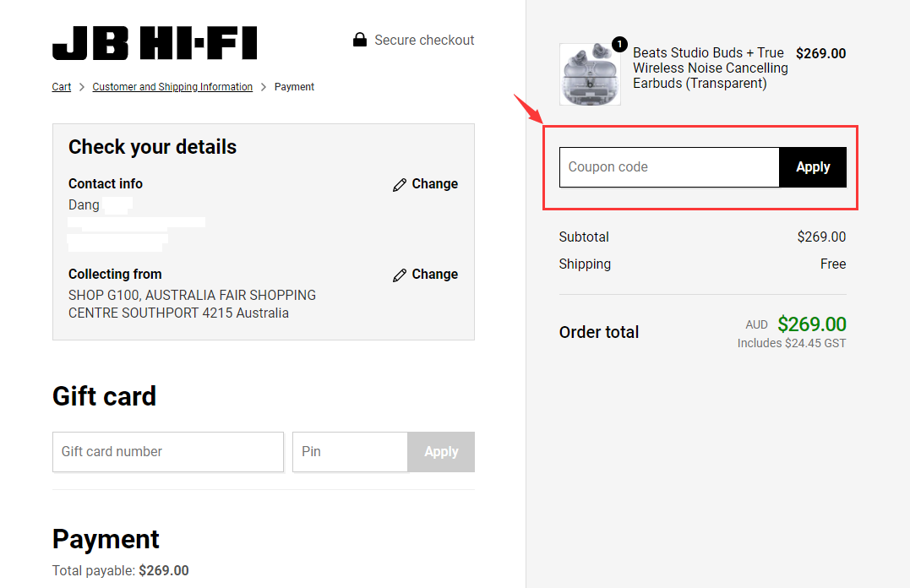Screen dimensions: 910x588
Task: Focus the Coupon code field
Action: [x=669, y=167]
